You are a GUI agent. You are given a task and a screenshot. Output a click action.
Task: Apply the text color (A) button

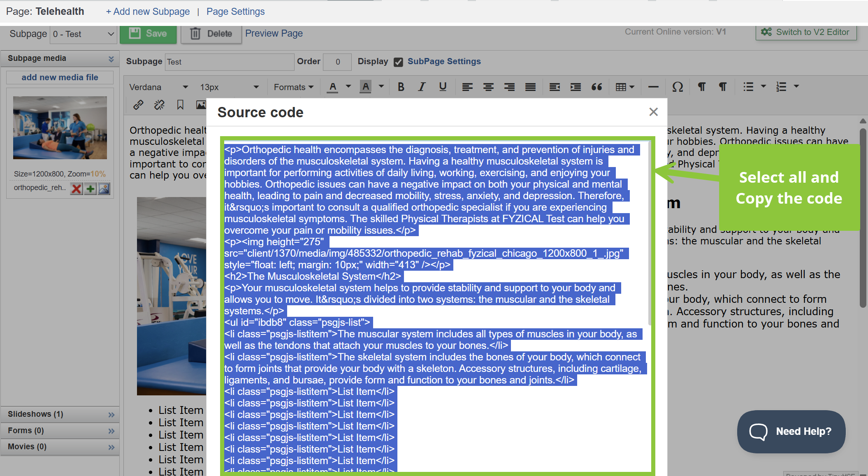click(333, 87)
